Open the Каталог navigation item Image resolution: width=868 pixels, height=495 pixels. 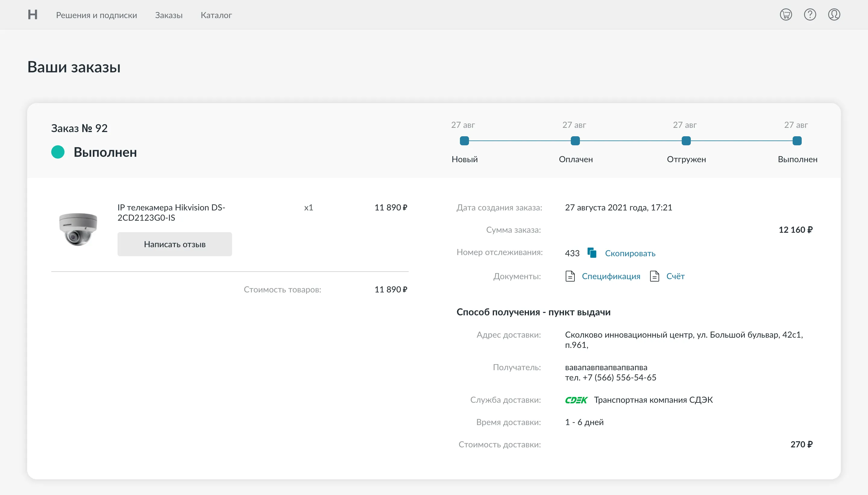tap(216, 15)
